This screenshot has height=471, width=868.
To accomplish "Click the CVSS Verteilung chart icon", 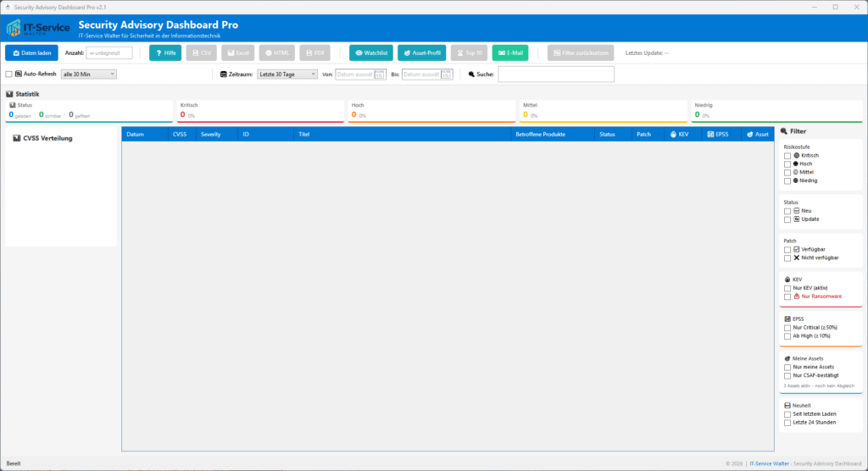I will pos(17,138).
